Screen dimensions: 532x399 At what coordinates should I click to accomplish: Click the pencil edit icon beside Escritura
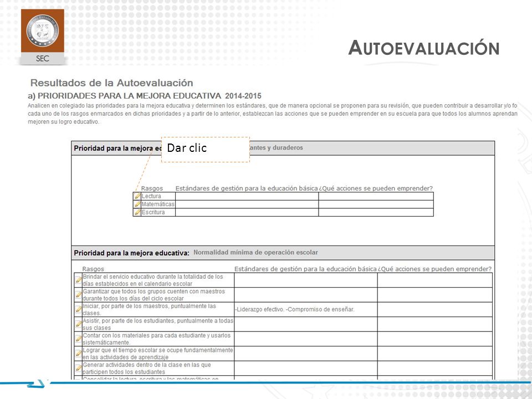coord(137,212)
